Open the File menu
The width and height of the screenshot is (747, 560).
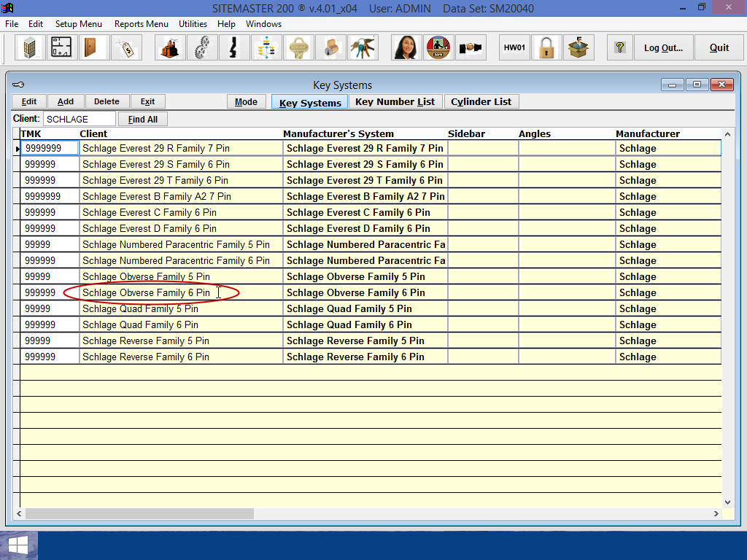click(12, 24)
